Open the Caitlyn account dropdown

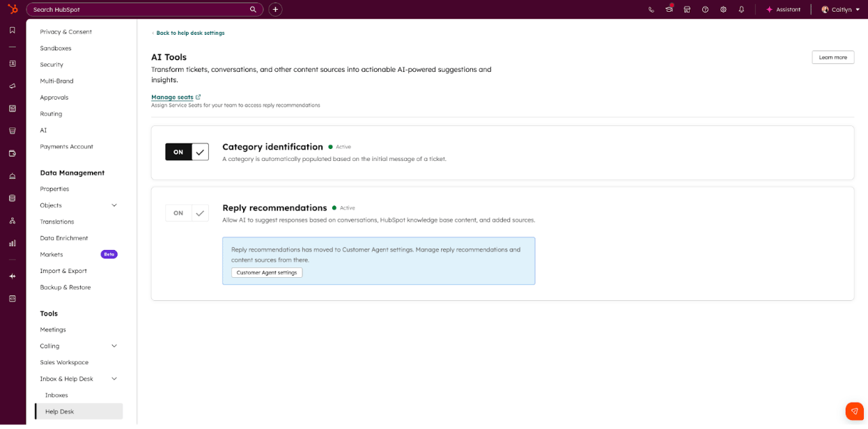[840, 10]
